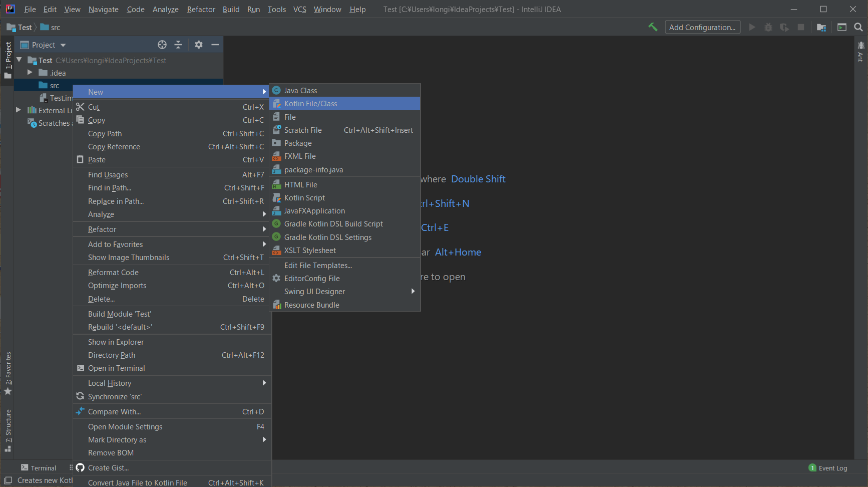Open Project Structure from toolbar icon
The height and width of the screenshot is (487, 868).
click(x=821, y=27)
